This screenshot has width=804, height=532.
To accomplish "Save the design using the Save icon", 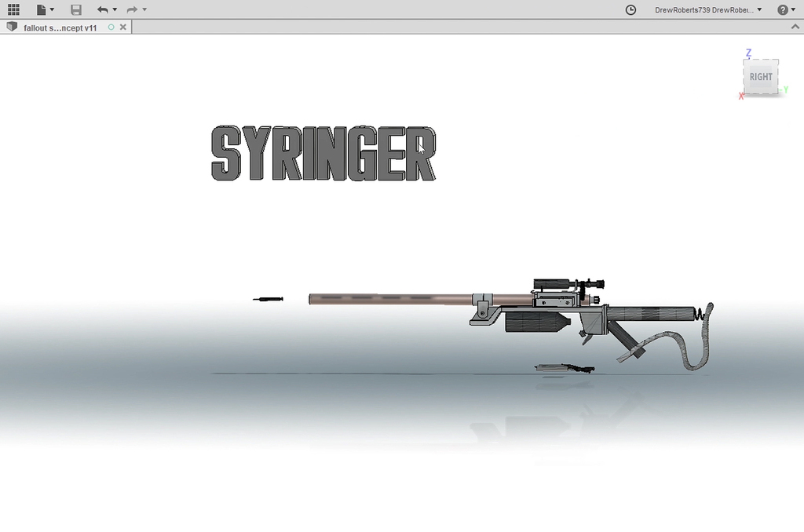I will (x=75, y=9).
